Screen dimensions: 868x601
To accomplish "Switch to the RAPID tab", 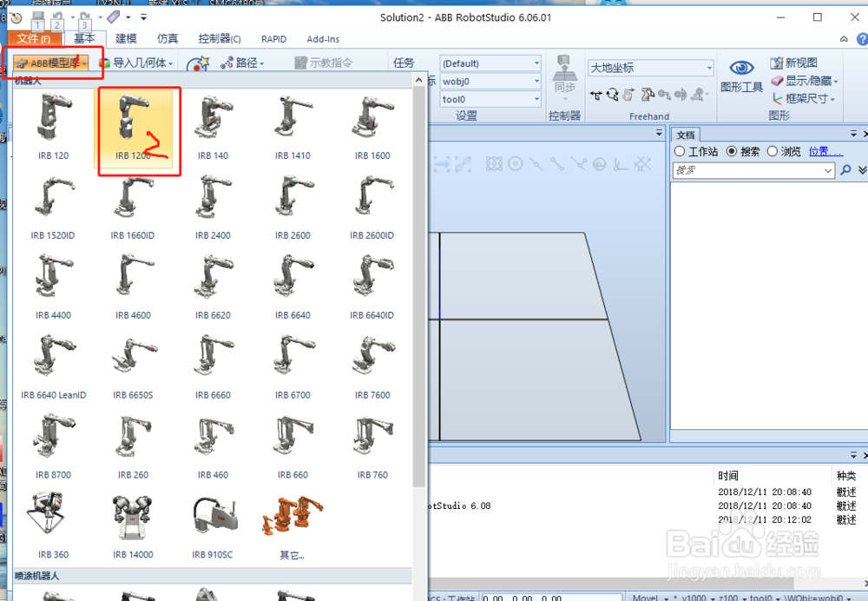I will click(x=273, y=39).
